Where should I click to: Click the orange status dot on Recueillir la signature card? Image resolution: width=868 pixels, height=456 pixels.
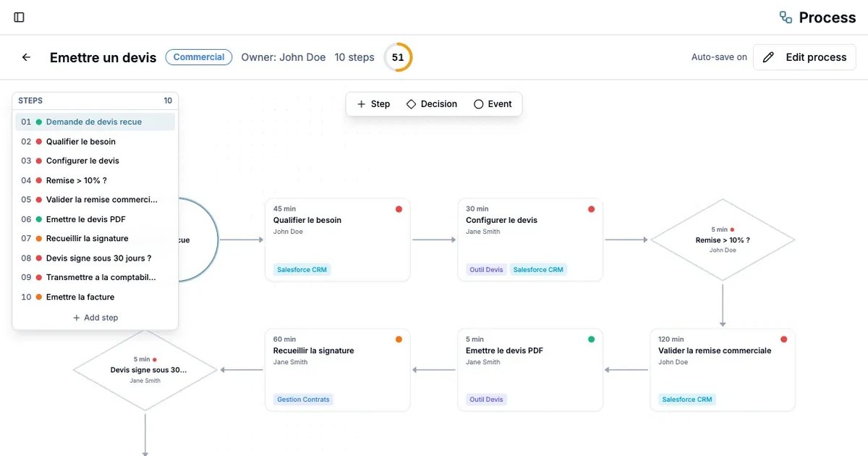(399, 339)
